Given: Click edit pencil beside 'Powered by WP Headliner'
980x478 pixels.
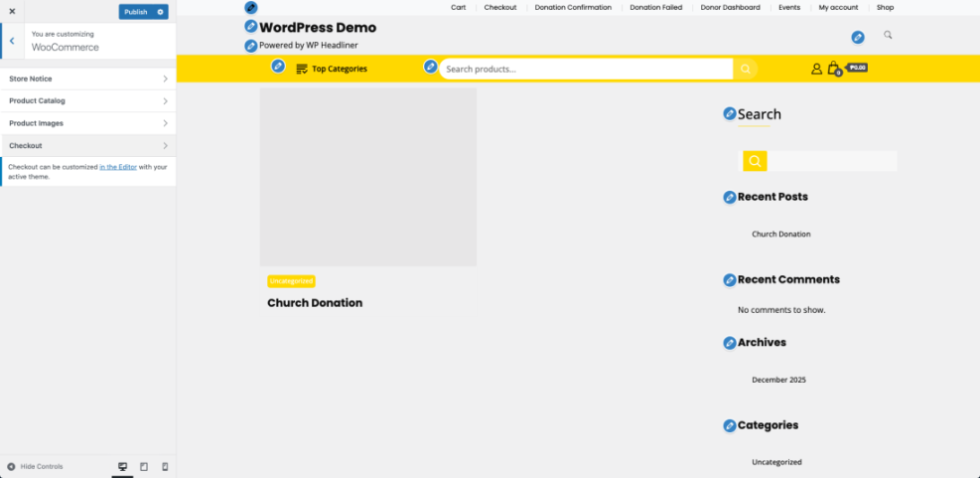Looking at the screenshot, I should point(250,46).
